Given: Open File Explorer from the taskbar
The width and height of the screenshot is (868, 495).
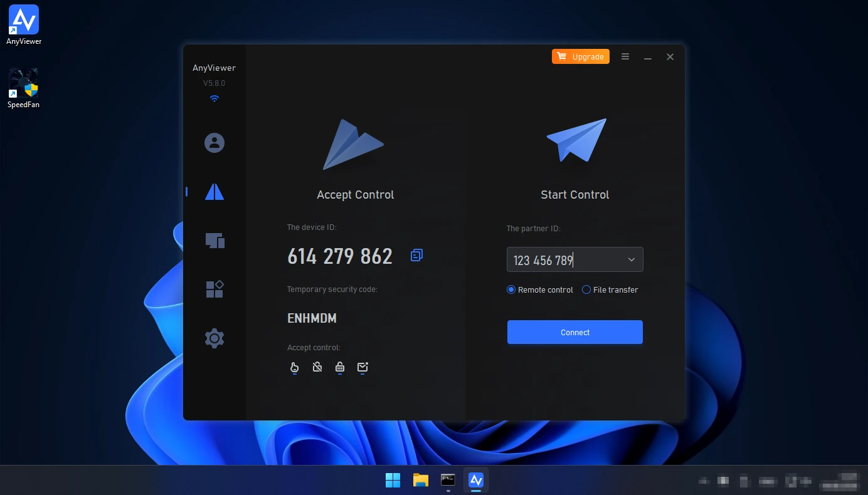Looking at the screenshot, I should coord(421,481).
